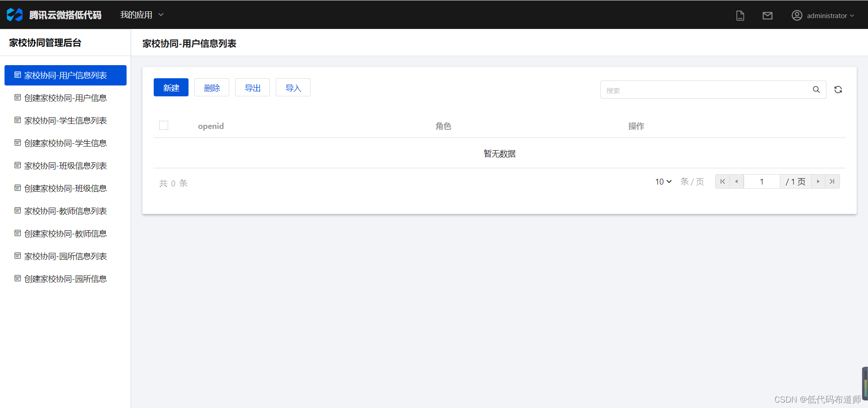Open 创建家校协同-班级信息 menu item
868x408 pixels.
(x=66, y=188)
